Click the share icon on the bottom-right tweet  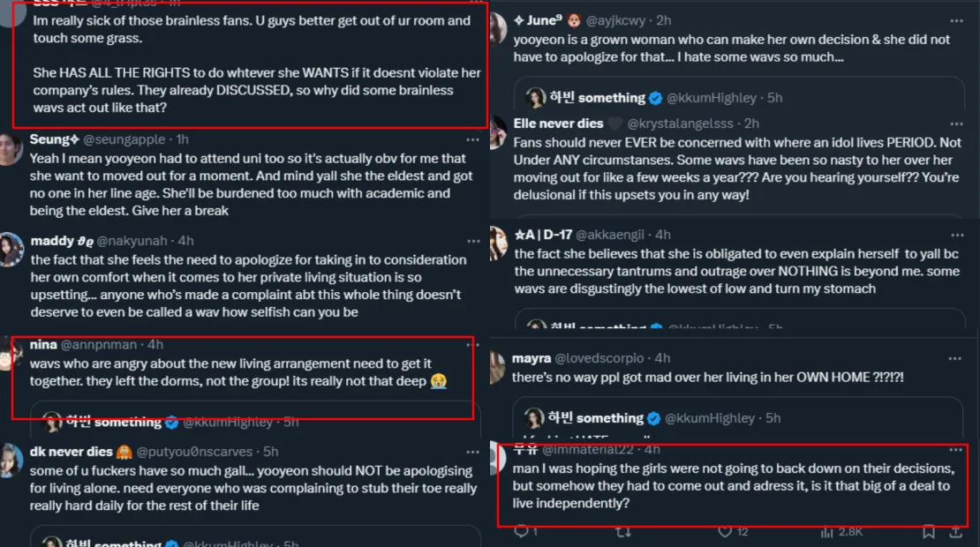956,531
